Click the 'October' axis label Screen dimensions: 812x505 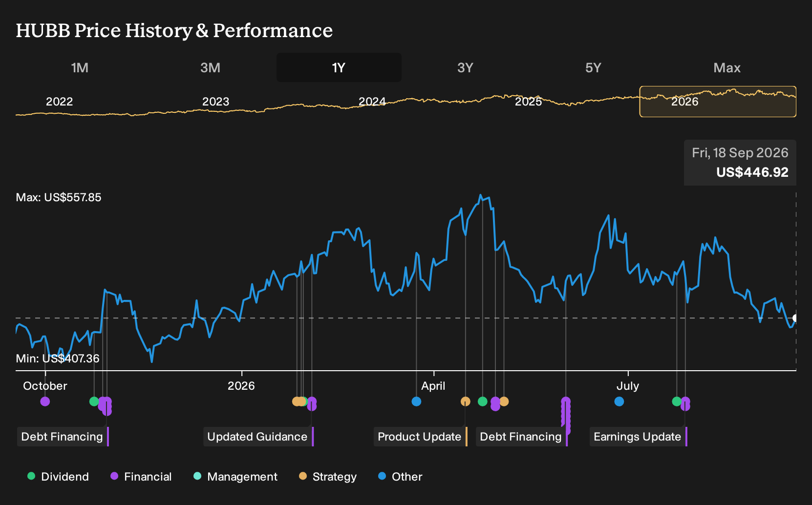coord(45,386)
